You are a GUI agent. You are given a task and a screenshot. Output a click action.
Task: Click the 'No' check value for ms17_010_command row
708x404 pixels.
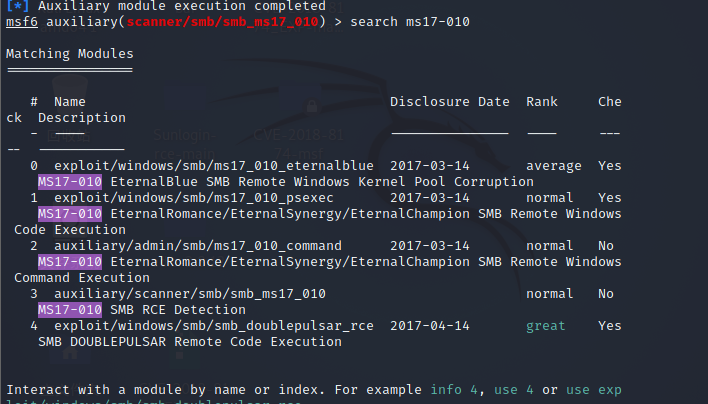pos(606,246)
